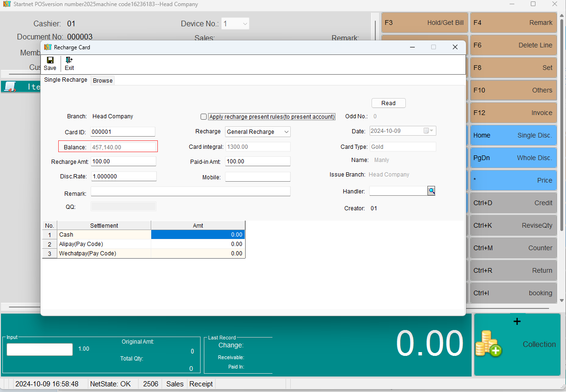Click the F6 Delete Line button
This screenshot has width=566, height=392.
[513, 45]
